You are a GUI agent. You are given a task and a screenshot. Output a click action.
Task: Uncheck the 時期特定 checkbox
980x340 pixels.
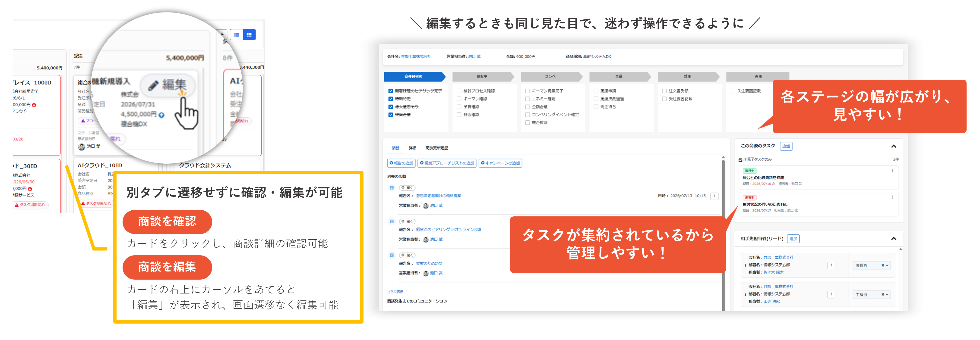click(391, 99)
